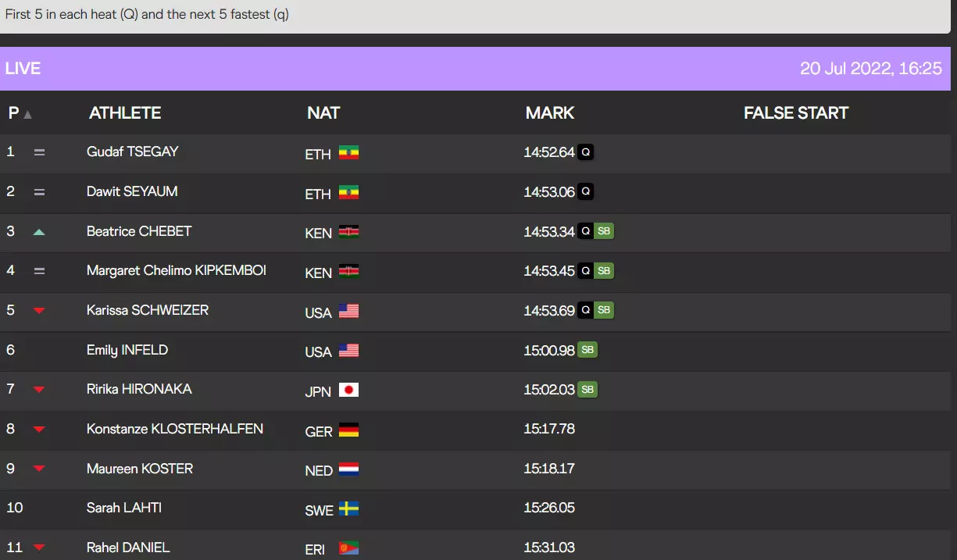Click the purple LIVE status bar label

23,69
